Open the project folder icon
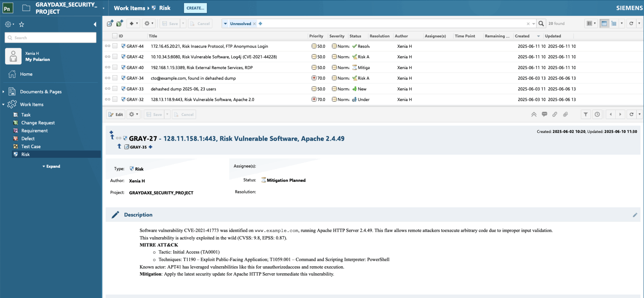644x298 pixels. 26,8
